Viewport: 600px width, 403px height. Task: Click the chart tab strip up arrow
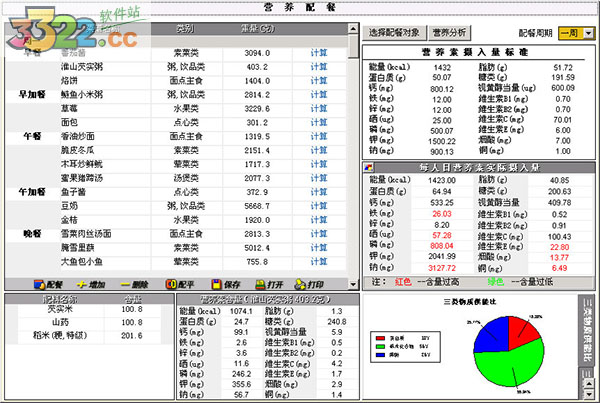pos(589,383)
